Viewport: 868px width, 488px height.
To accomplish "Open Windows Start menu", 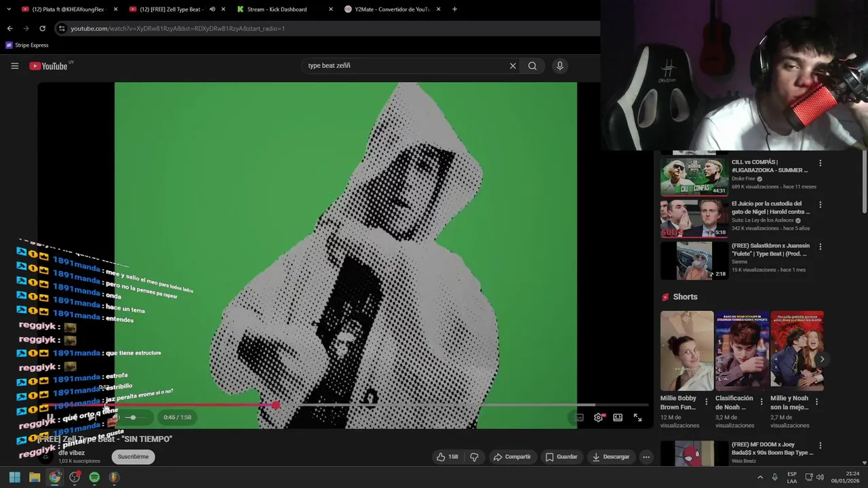I will tap(15, 477).
